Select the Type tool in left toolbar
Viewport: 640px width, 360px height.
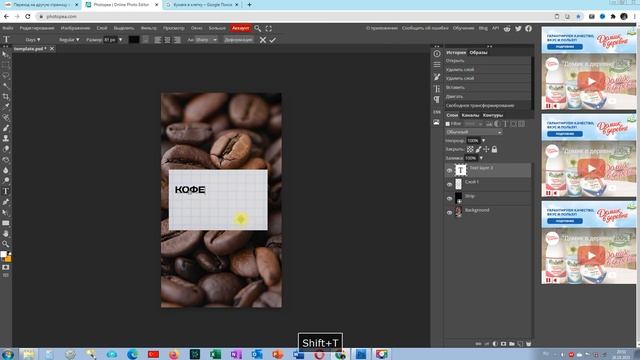point(6,191)
